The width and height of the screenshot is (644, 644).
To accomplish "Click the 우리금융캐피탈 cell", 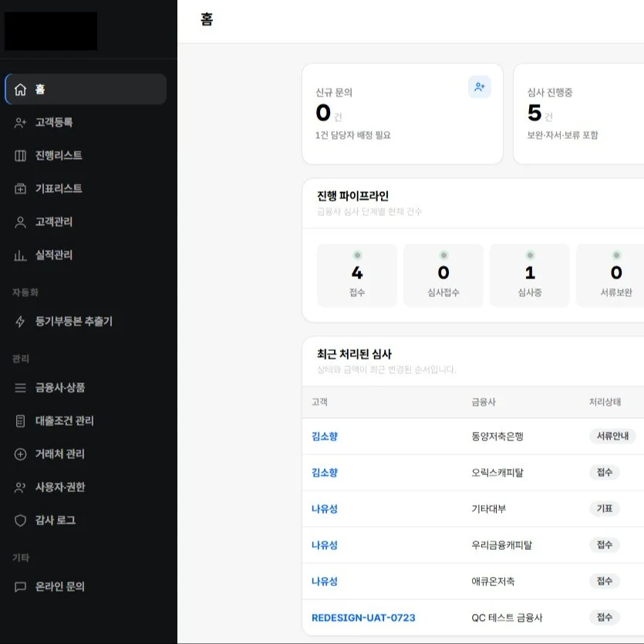I will 501,545.
